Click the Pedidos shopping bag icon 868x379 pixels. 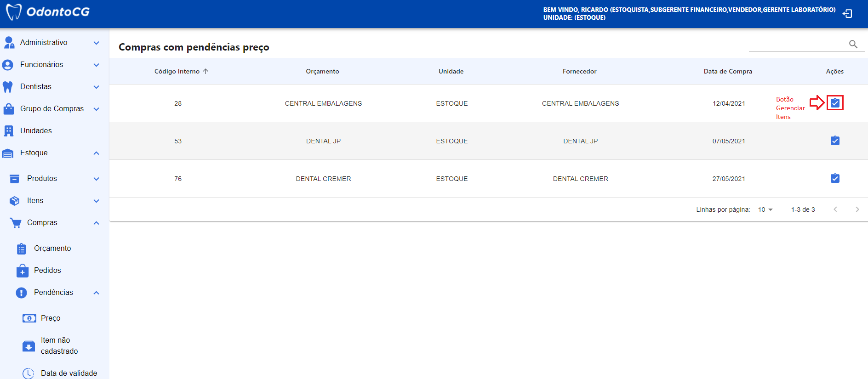click(x=22, y=271)
